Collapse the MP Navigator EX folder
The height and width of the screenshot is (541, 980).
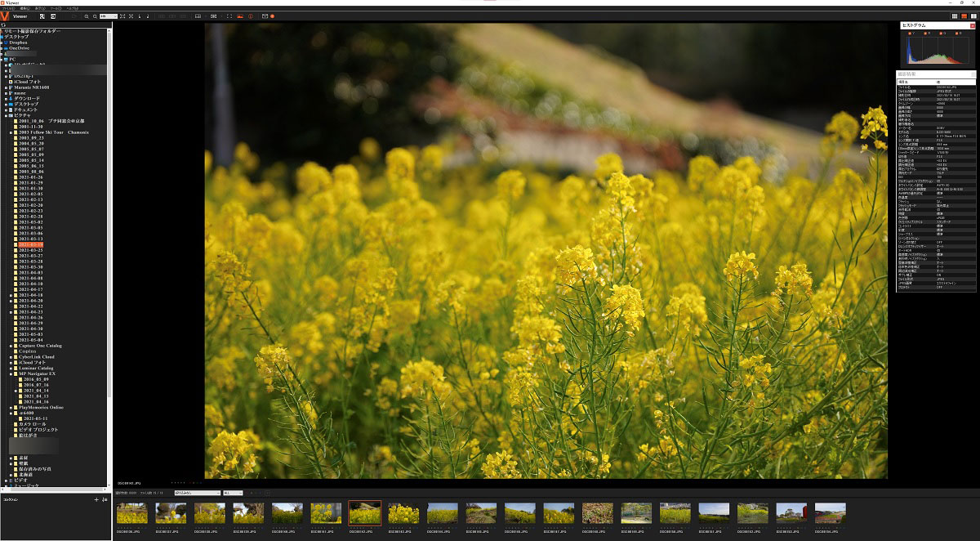11,373
